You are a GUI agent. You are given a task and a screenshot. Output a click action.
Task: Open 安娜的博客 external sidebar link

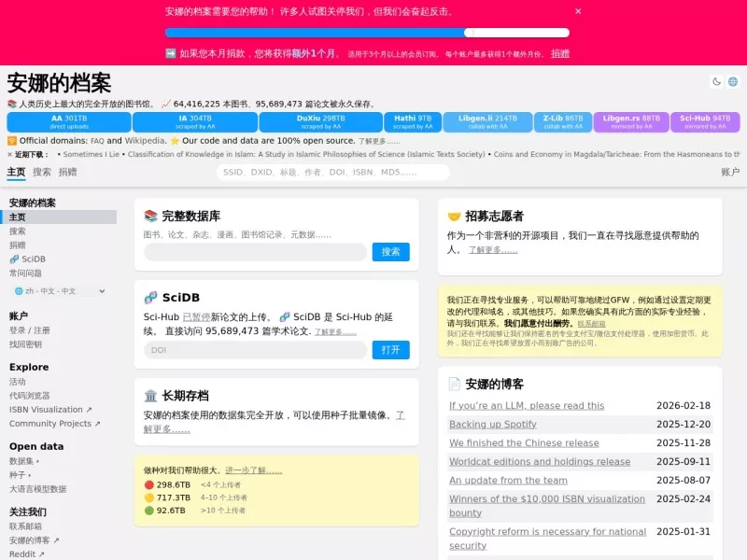pos(34,540)
